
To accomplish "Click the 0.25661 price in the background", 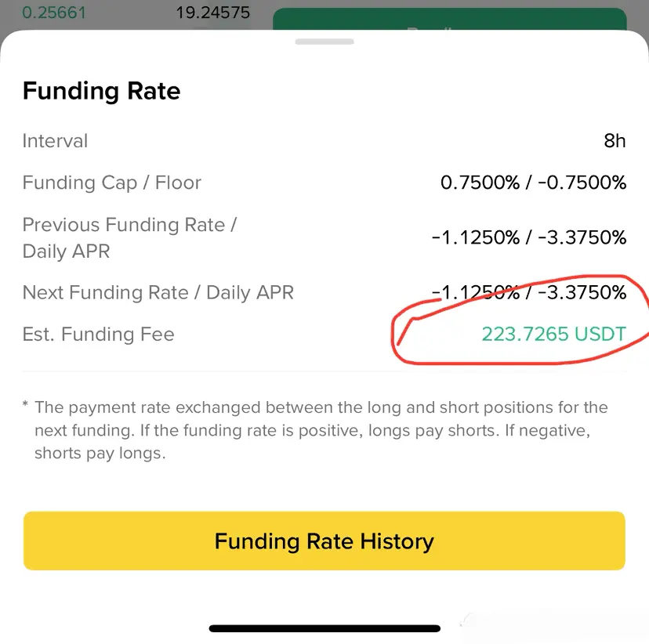I will click(x=54, y=13).
